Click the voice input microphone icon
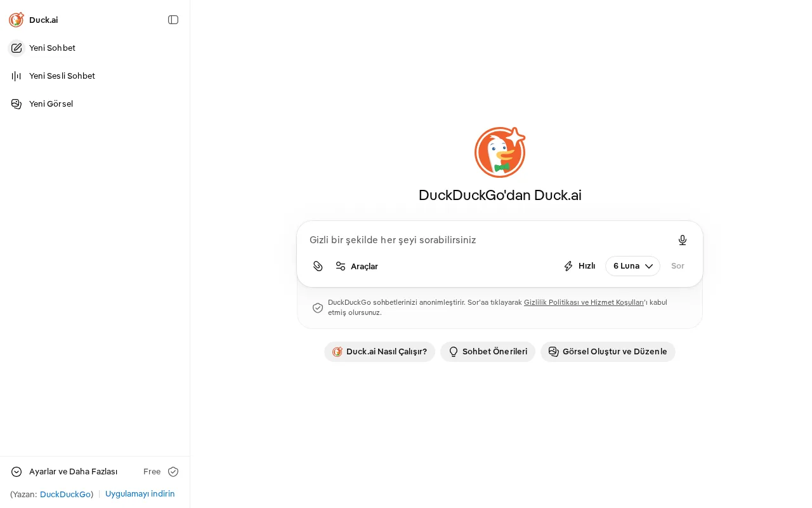The image size is (812, 508). 683,240
